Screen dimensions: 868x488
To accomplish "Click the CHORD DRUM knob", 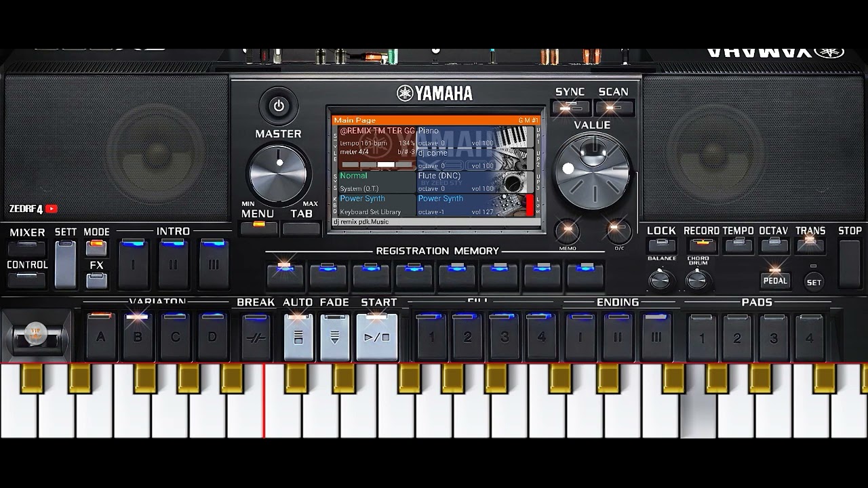I will (x=696, y=279).
